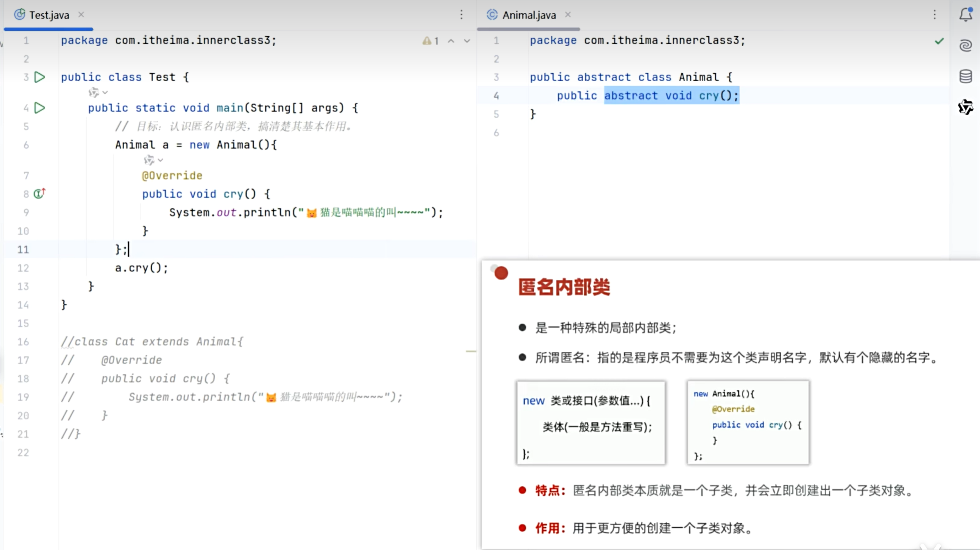Click the green checkmark in Animal.java inspections widget
The image size is (980, 550).
click(939, 41)
